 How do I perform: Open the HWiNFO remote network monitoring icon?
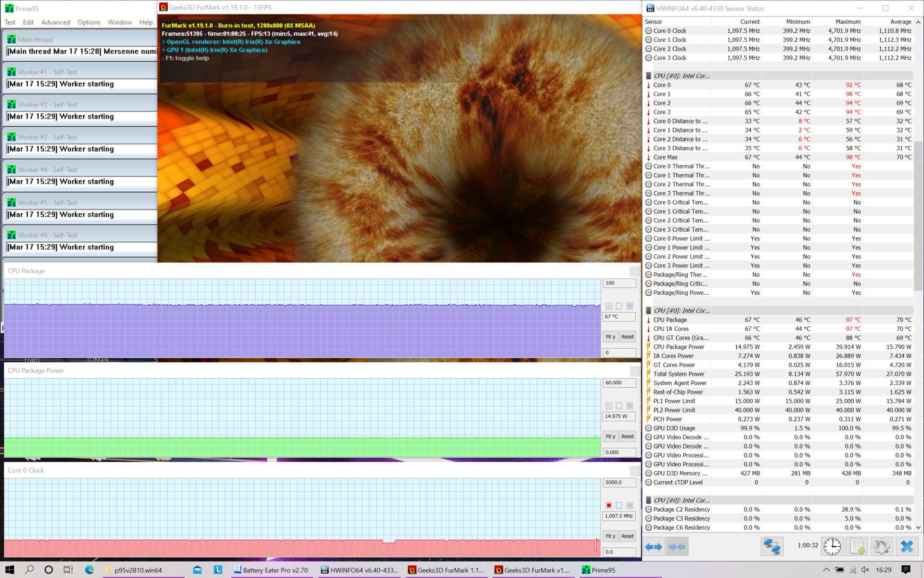tap(772, 547)
